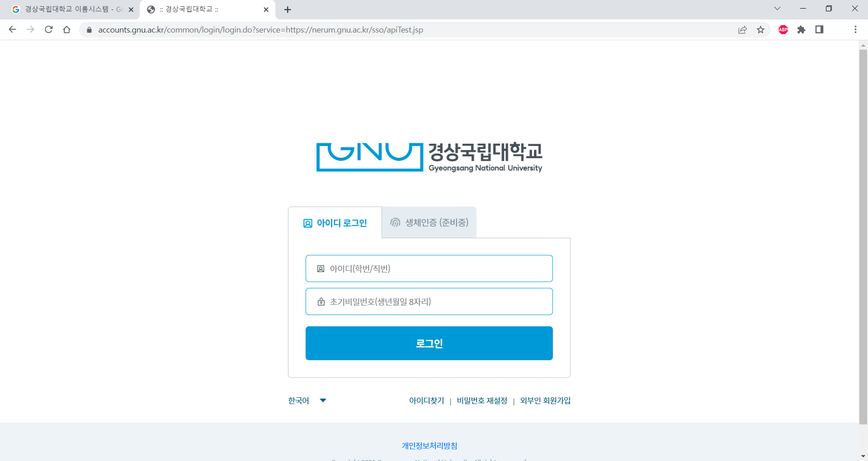Click the blue 로그인 button
868x461 pixels.
(429, 343)
